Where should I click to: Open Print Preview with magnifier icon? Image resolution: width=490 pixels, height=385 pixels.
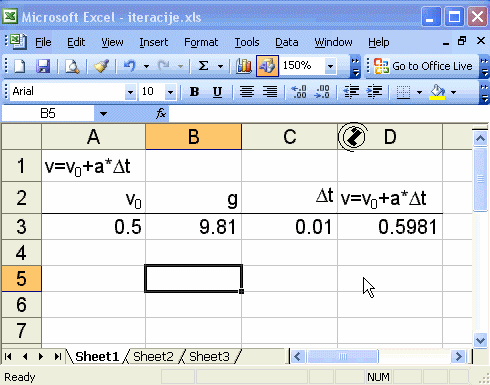(x=72, y=66)
